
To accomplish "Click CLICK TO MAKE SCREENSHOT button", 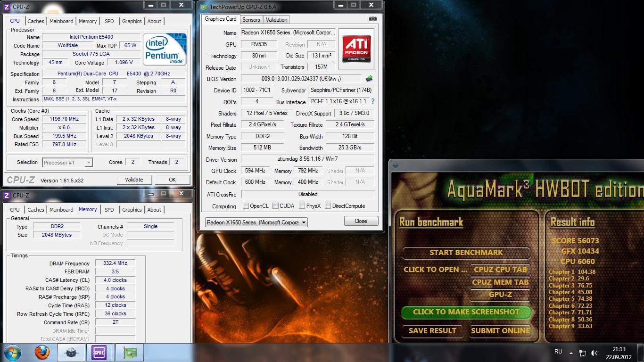I will [x=466, y=312].
